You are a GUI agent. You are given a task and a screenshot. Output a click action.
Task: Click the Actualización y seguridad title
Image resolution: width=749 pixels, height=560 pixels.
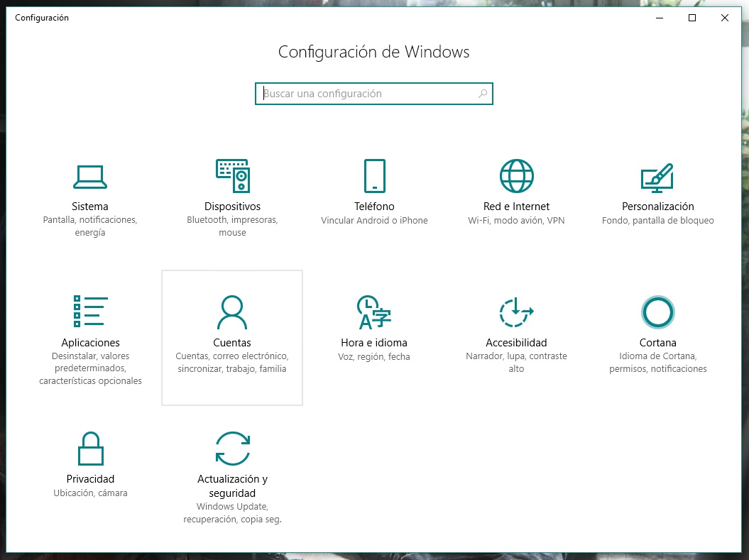232,486
